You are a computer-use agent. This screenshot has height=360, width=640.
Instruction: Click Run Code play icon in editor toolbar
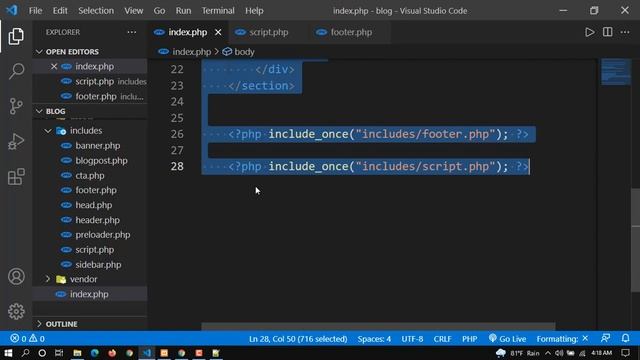pos(589,32)
